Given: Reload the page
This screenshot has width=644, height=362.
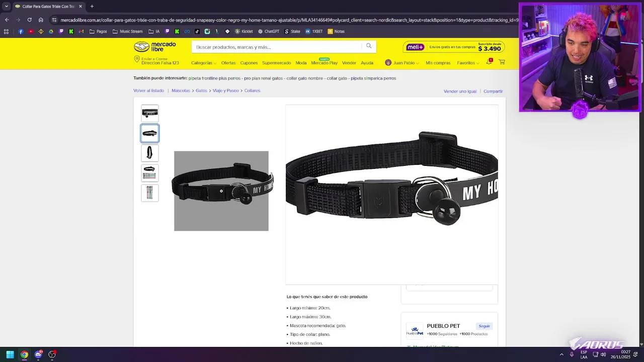Looking at the screenshot, I should [x=29, y=20].
